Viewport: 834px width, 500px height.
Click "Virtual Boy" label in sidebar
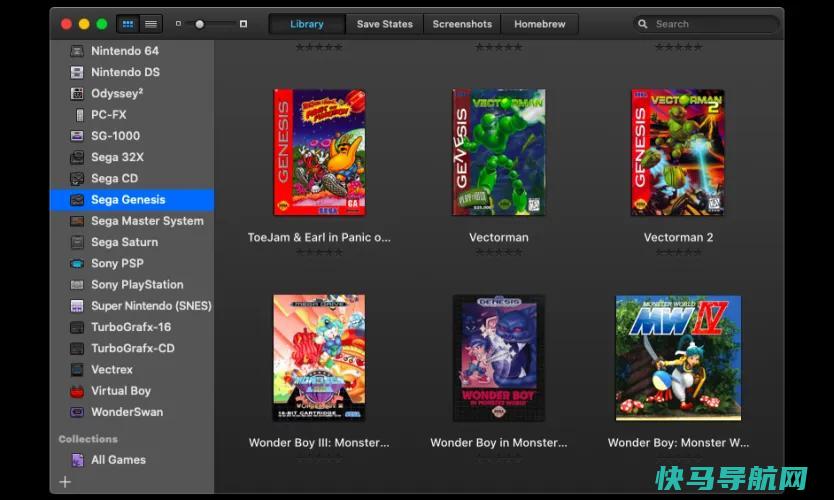pos(121,391)
